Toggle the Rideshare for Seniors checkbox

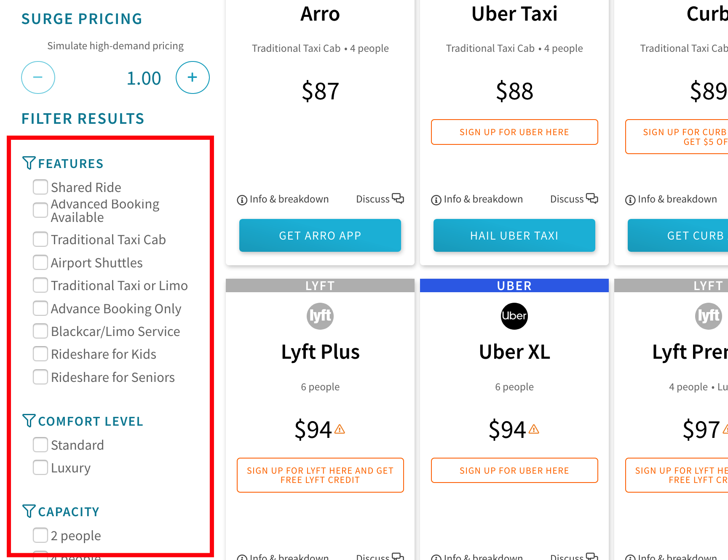tap(40, 377)
